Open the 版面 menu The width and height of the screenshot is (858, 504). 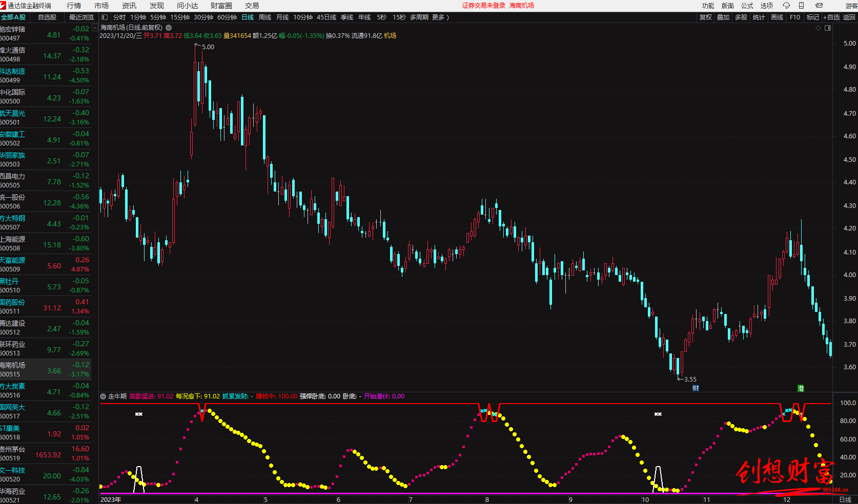pyautogui.click(x=728, y=6)
